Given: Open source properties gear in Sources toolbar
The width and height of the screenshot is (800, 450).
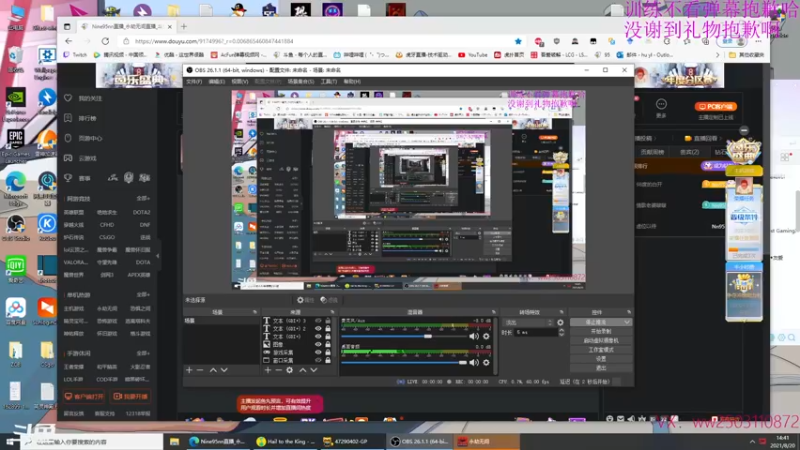Looking at the screenshot, I should [x=289, y=370].
